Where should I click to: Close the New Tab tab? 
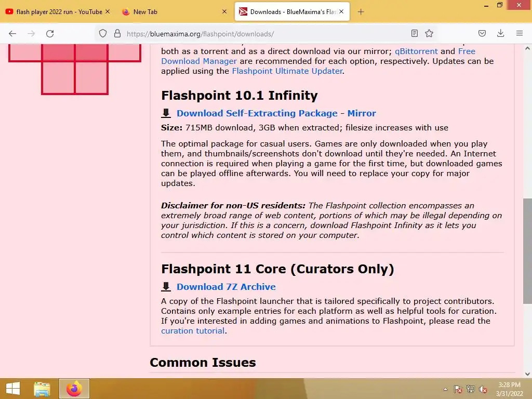tap(224, 11)
